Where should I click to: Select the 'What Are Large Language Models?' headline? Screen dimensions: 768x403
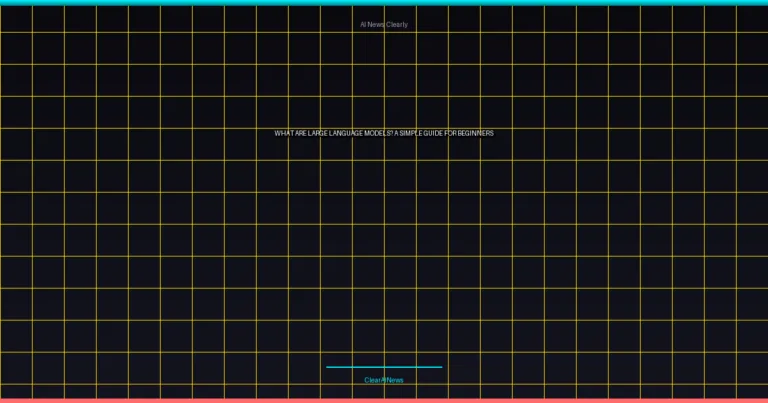click(x=384, y=133)
